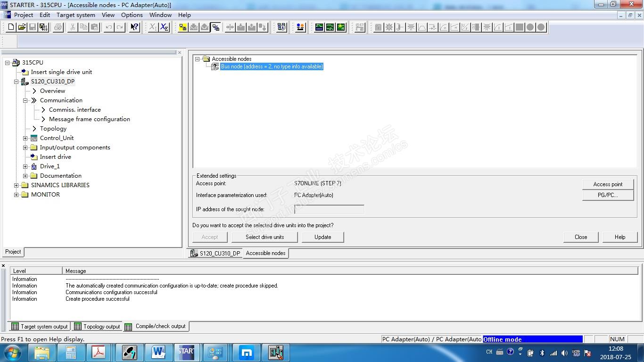Click the Windows Start button
This screenshot has width=644, height=362.
(x=13, y=352)
